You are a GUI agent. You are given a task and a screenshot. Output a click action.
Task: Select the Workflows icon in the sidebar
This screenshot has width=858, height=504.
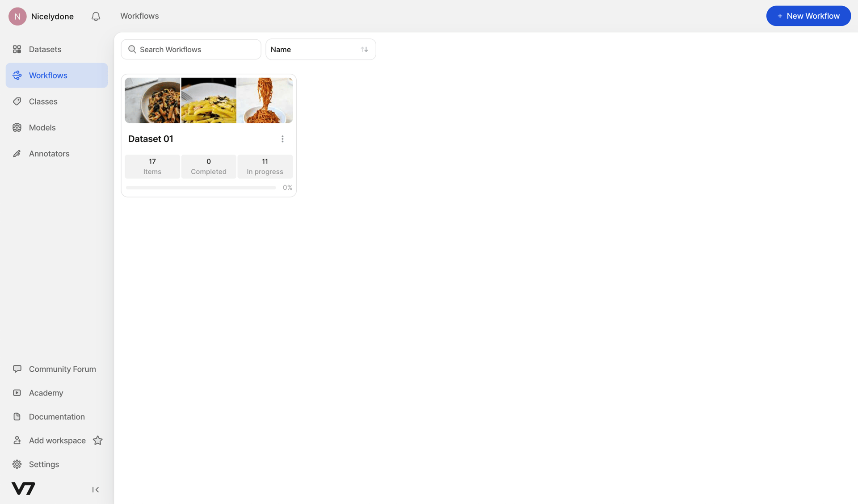click(17, 75)
